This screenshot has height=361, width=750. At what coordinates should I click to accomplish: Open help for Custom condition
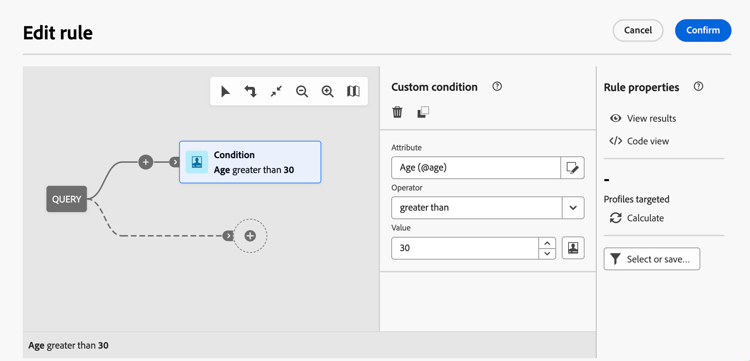(497, 87)
